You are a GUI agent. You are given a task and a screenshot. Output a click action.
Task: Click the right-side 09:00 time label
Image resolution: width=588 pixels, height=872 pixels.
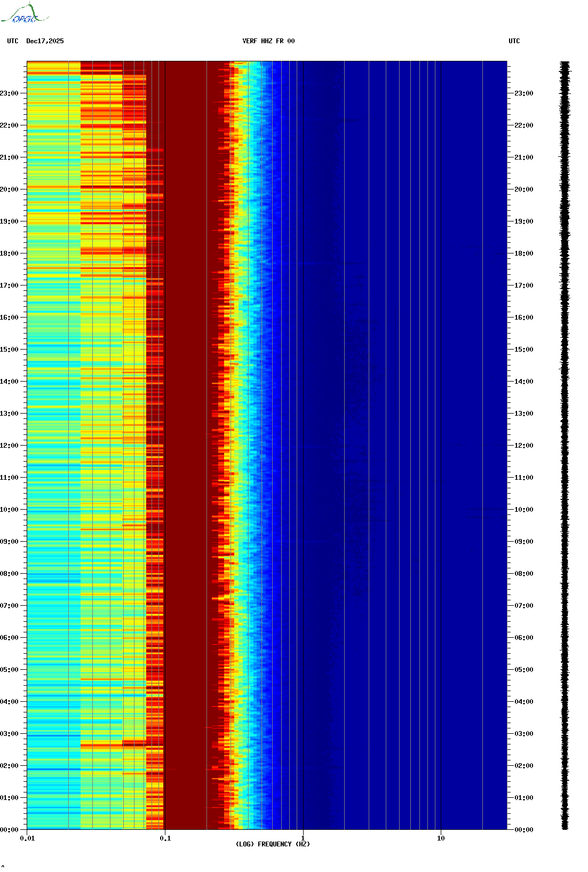pos(524,542)
